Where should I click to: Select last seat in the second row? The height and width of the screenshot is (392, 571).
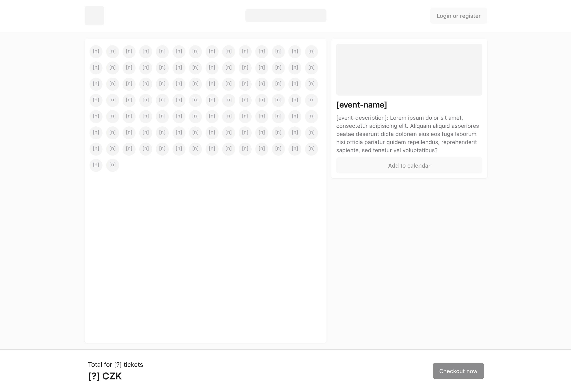[x=311, y=68]
